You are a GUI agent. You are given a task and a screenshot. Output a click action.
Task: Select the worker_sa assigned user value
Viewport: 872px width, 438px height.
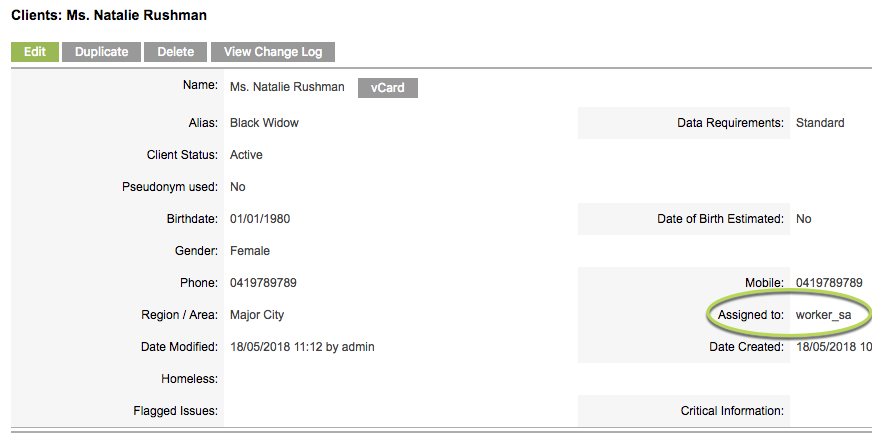(823, 315)
